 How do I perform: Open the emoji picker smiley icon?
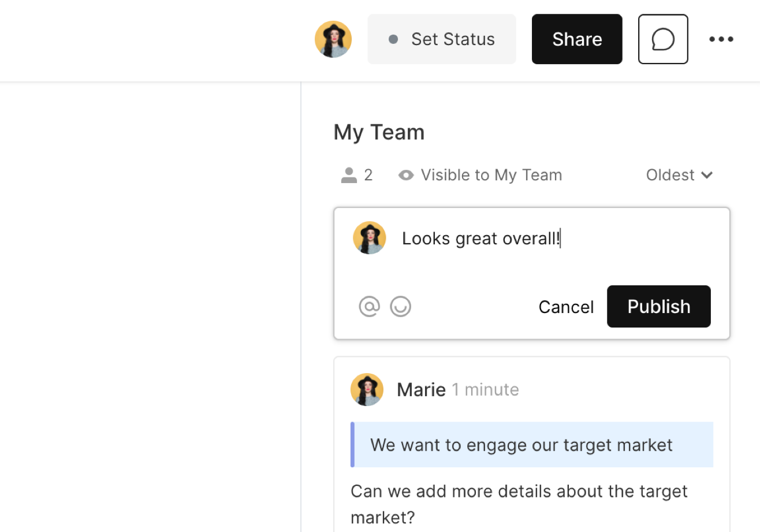coord(401,306)
